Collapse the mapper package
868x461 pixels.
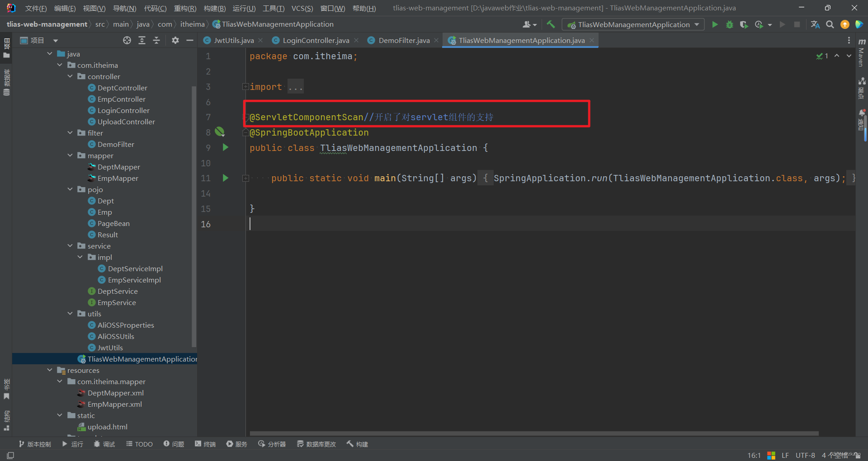(70, 155)
